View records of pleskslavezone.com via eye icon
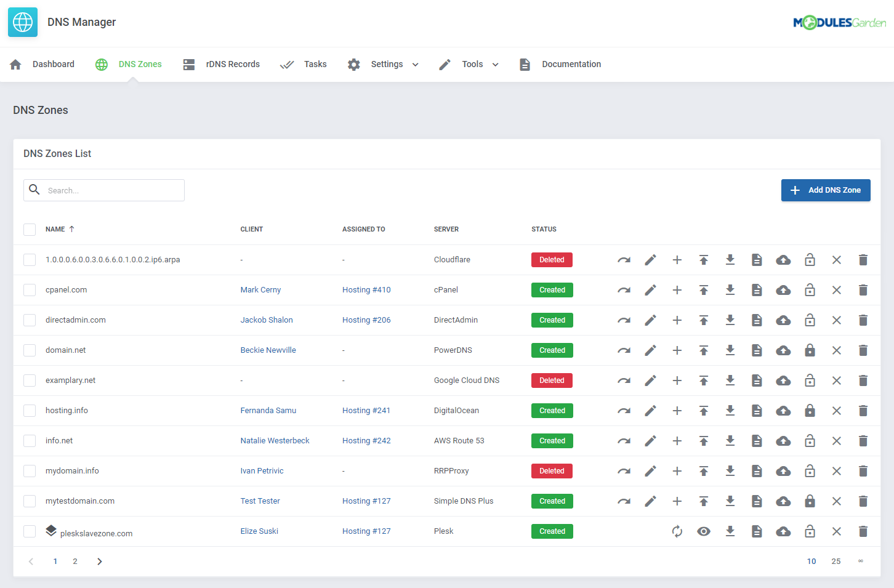The height and width of the screenshot is (588, 894). coord(703,531)
